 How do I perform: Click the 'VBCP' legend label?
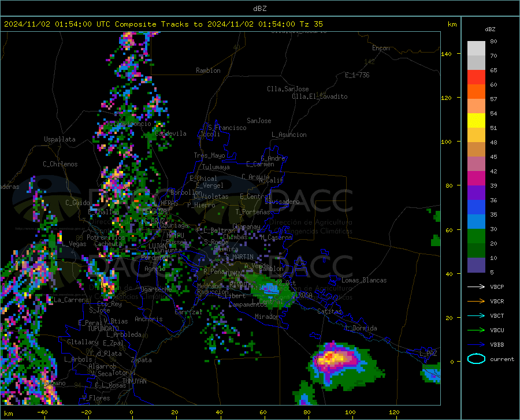[x=497, y=287]
